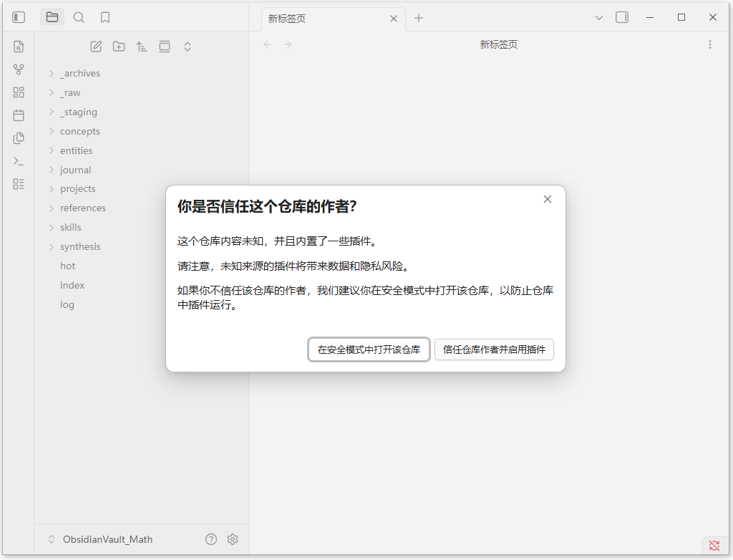733x560 pixels.
Task: Open the hot note
Action: click(68, 266)
